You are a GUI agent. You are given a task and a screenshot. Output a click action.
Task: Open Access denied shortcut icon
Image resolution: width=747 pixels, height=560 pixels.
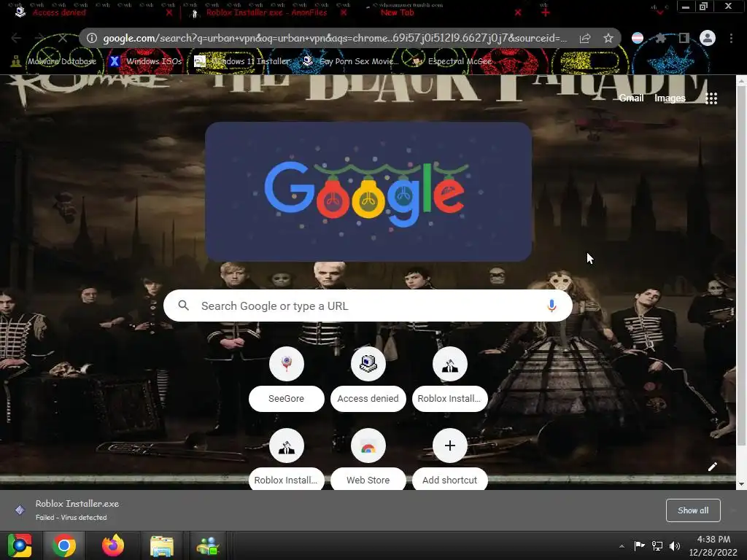368,364
